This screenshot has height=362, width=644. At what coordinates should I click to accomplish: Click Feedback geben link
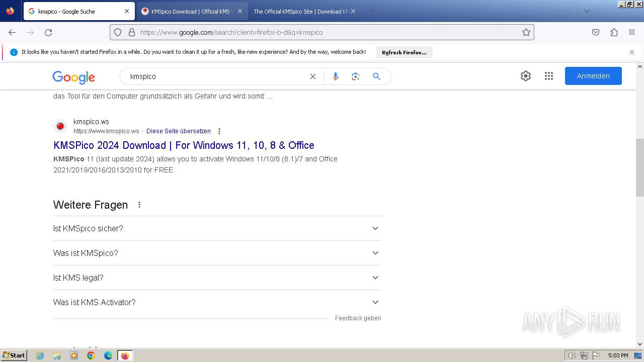click(358, 318)
